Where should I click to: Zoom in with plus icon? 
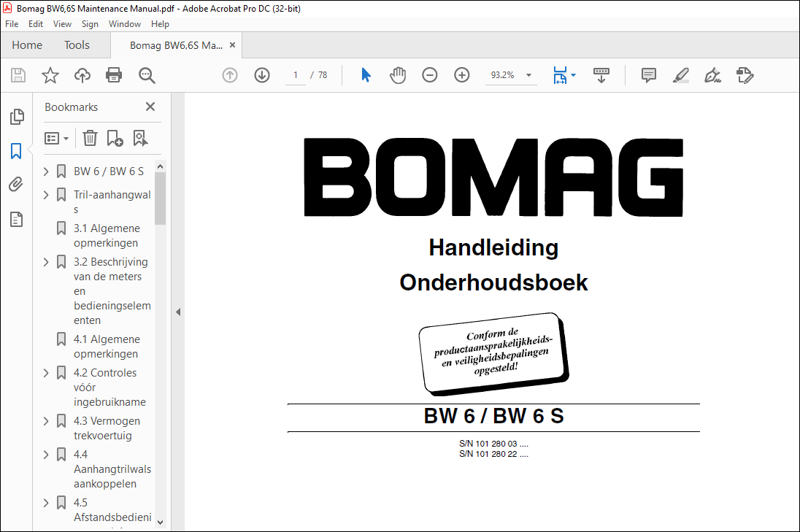462,75
